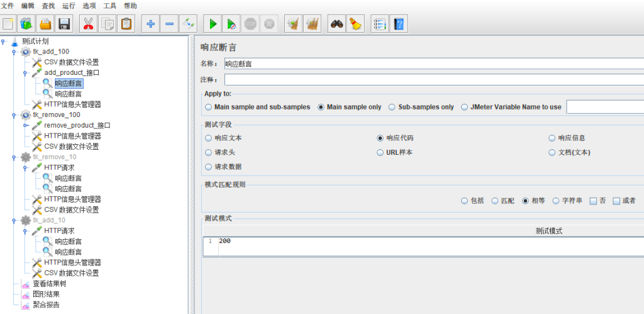Click the greyed stop test icon

pos(250,24)
